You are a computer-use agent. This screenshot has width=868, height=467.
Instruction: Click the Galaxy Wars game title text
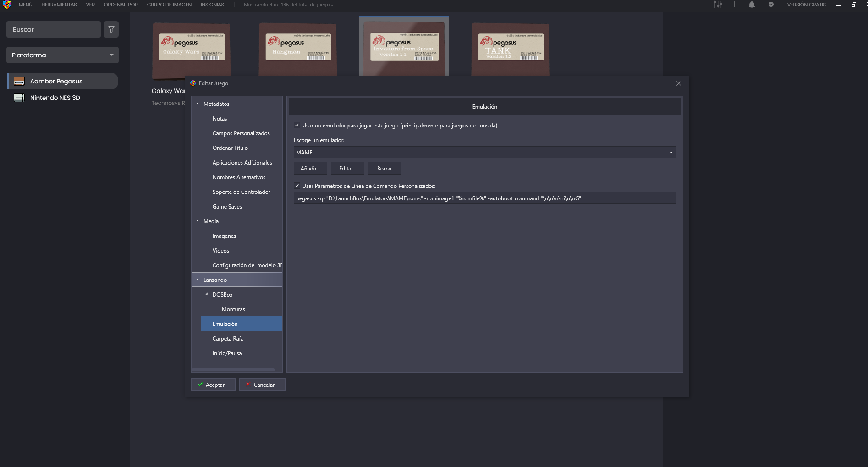[168, 91]
